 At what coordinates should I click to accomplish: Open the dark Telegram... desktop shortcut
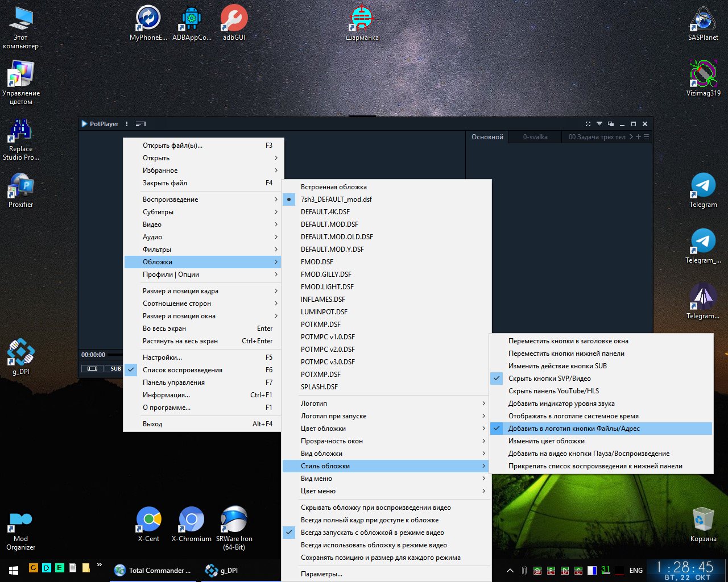(703, 301)
